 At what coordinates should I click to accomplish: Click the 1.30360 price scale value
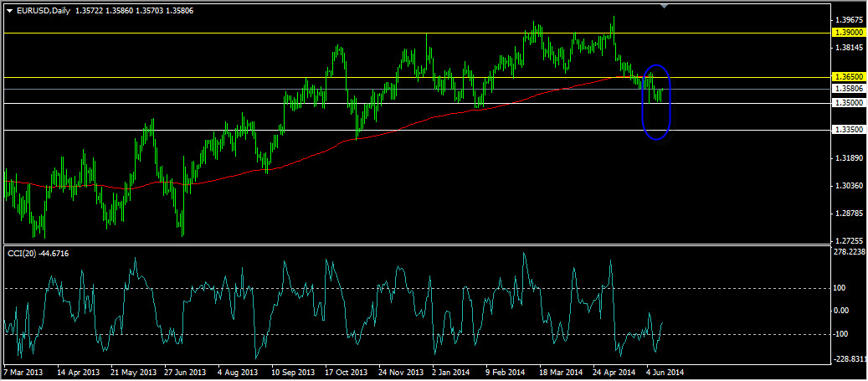click(851, 186)
